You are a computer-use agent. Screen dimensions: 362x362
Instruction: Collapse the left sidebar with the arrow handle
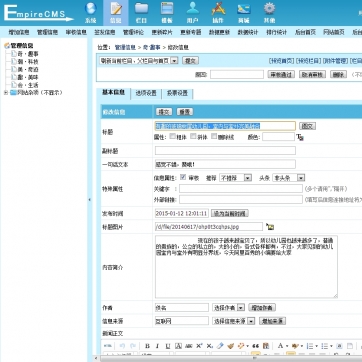pyautogui.click(x=89, y=200)
